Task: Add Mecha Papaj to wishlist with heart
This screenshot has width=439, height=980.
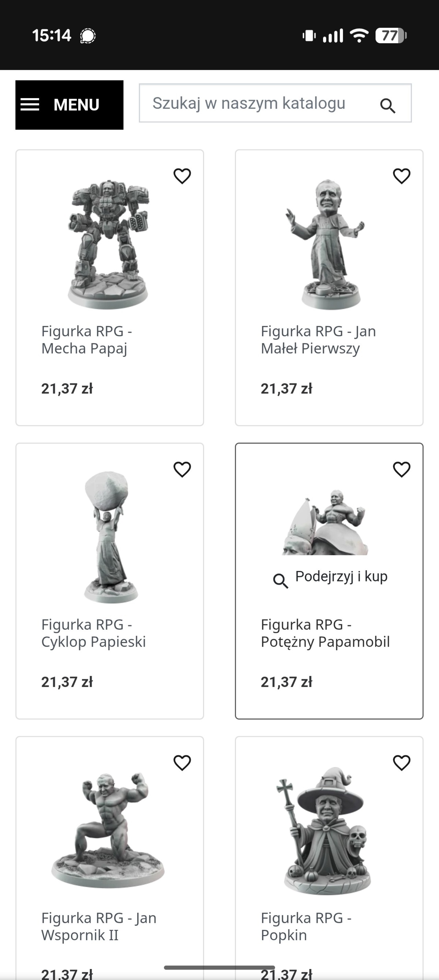Action: click(x=182, y=176)
